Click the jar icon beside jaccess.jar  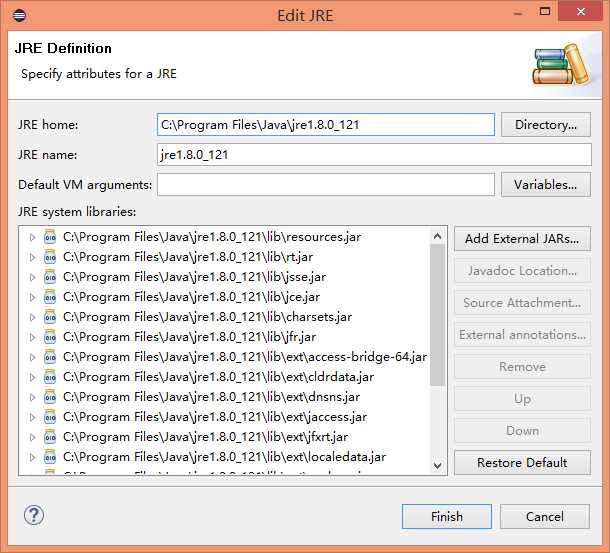pyautogui.click(x=50, y=417)
